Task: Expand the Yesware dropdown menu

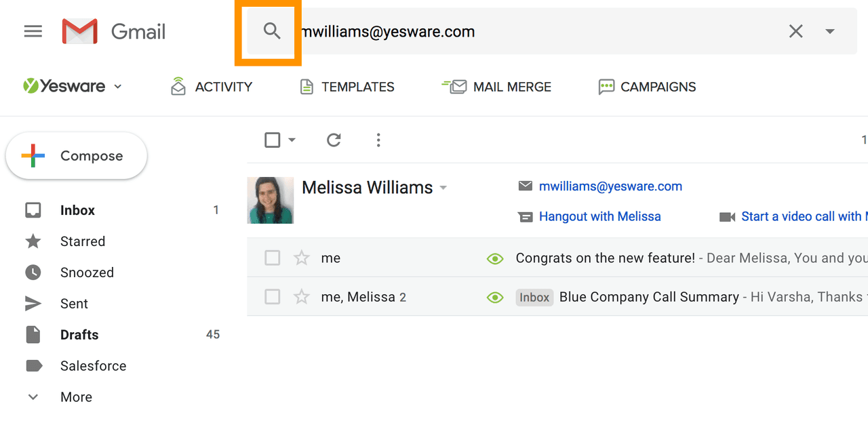Action: tap(118, 87)
